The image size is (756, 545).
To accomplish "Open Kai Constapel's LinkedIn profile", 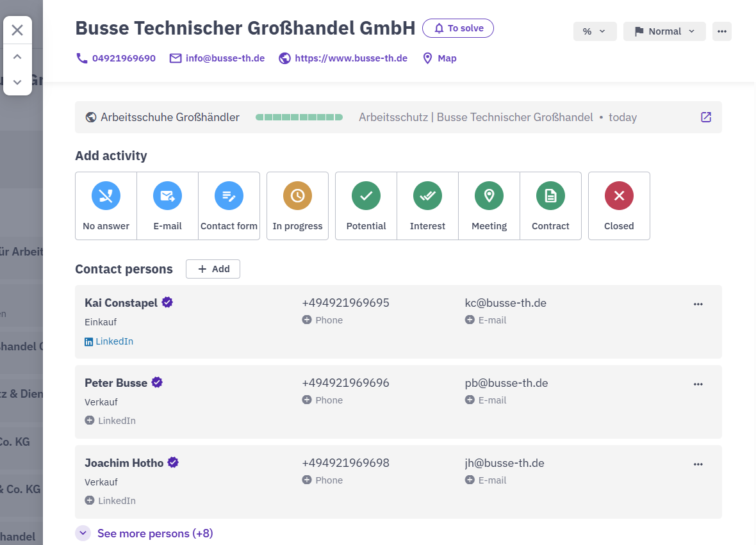I will tap(109, 341).
